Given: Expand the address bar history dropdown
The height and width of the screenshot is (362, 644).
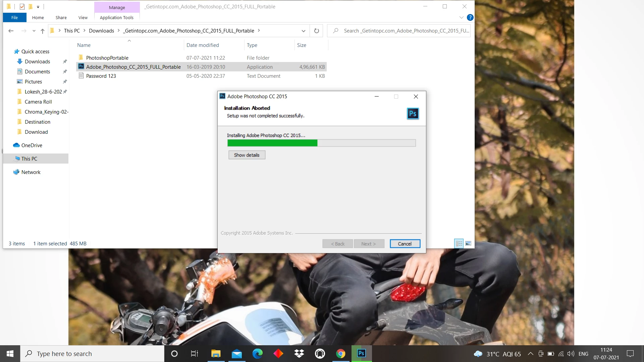Looking at the screenshot, I should (303, 31).
